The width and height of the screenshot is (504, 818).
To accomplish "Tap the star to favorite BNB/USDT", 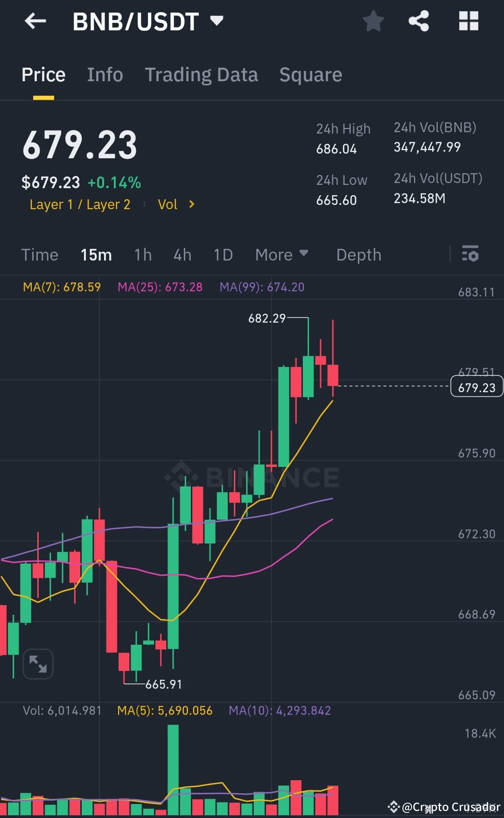I will pos(373,21).
